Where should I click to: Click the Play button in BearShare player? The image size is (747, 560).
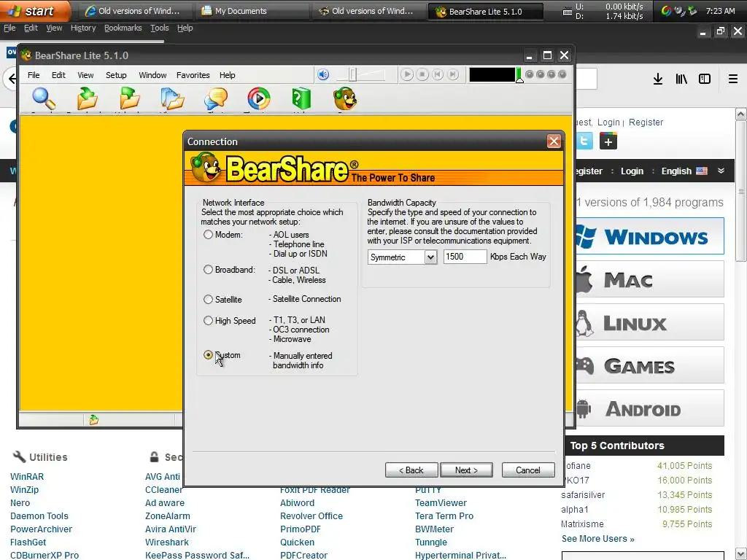406,75
